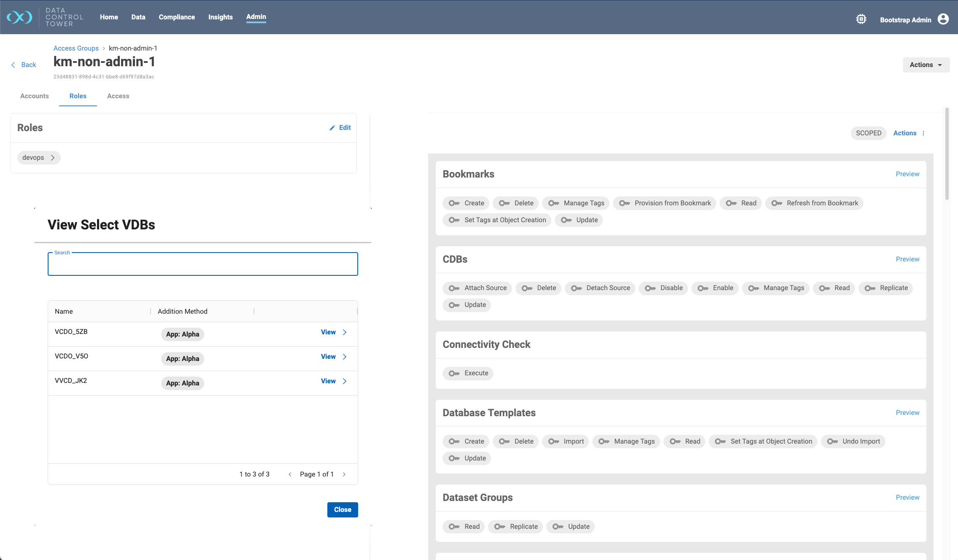Click the key icon next to Import in Database Templates
Screen dimensions: 958x560
554,441
